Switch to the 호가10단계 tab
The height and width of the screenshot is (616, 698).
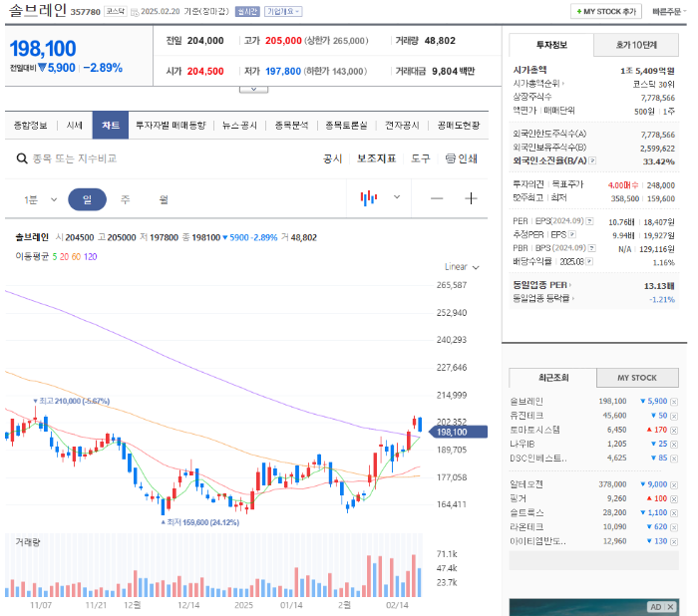coord(636,45)
